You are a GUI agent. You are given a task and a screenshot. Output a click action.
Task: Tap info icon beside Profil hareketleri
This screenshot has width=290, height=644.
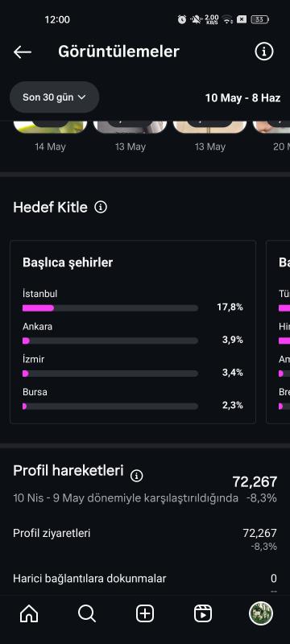(x=136, y=476)
